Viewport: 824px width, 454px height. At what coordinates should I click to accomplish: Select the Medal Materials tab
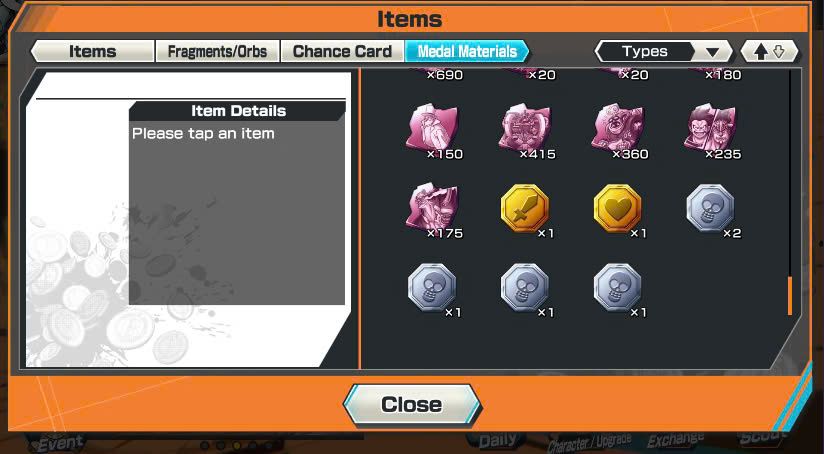pyautogui.click(x=467, y=51)
